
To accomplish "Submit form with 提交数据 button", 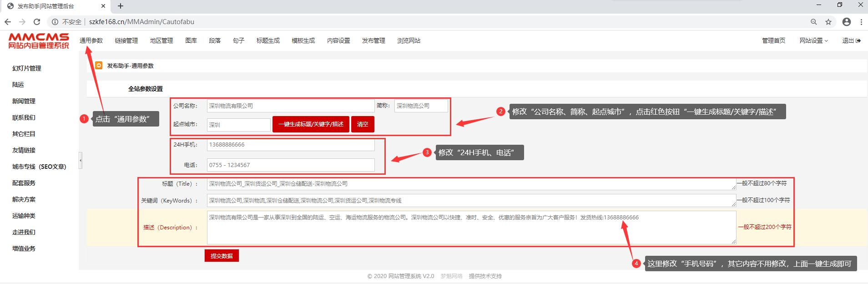I will 222,256.
